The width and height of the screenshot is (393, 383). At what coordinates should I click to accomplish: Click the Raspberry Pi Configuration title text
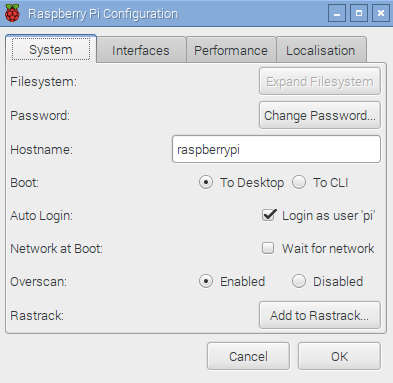[103, 14]
